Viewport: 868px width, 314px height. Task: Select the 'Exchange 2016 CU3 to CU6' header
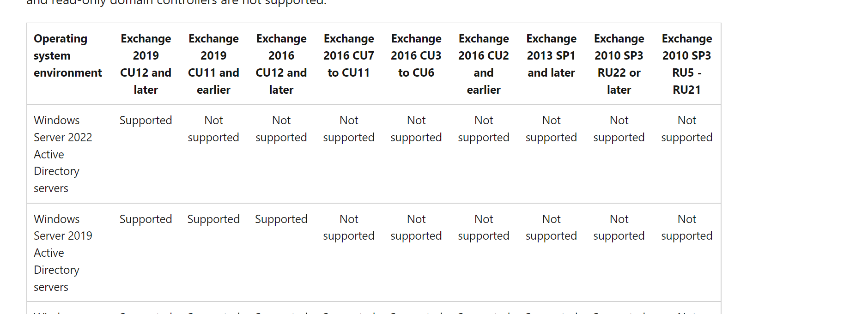coord(416,55)
